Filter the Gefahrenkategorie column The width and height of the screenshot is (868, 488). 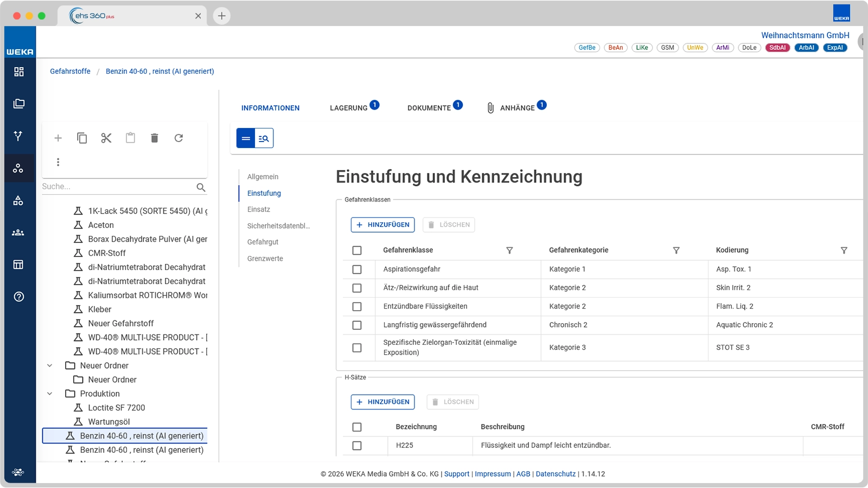click(x=676, y=251)
